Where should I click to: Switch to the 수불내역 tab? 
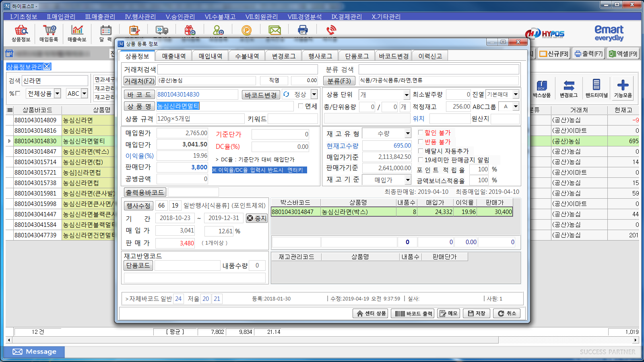247,56
